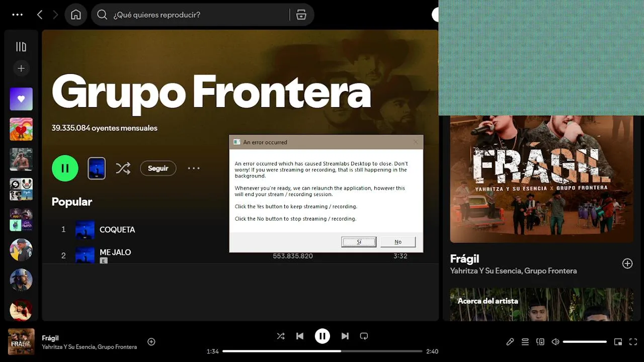Screen dimensions: 644x362
Task: Open connect to a device icon
Action: point(540,342)
